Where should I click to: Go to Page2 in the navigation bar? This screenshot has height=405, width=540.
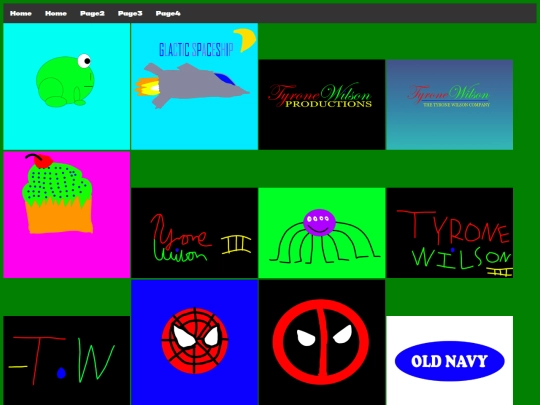92,13
